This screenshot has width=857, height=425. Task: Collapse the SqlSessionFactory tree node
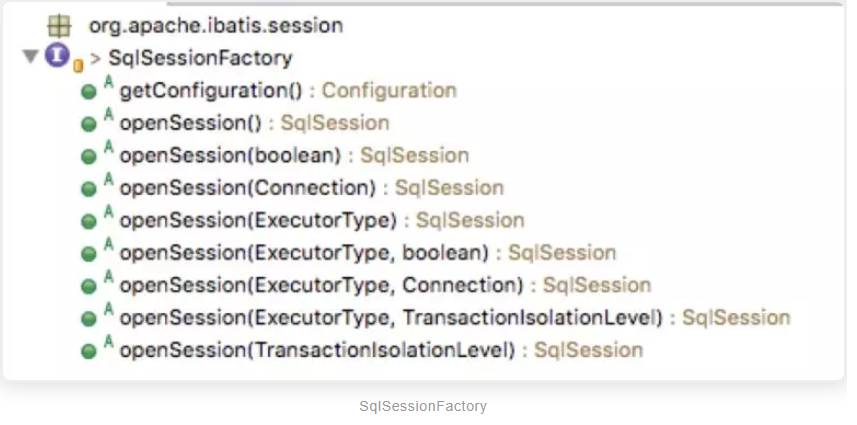(30, 56)
